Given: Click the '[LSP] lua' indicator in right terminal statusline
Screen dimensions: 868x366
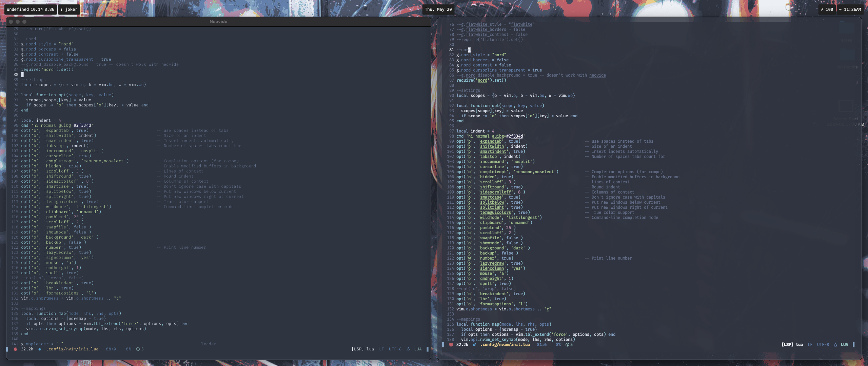Looking at the screenshot, I should click(x=792, y=345).
